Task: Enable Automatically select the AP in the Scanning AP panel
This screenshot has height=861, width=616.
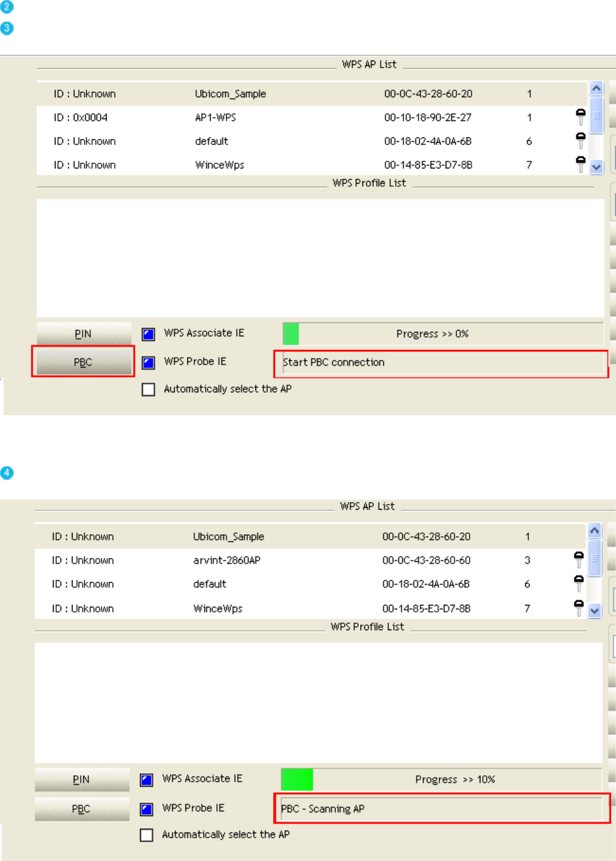Action: tap(146, 835)
